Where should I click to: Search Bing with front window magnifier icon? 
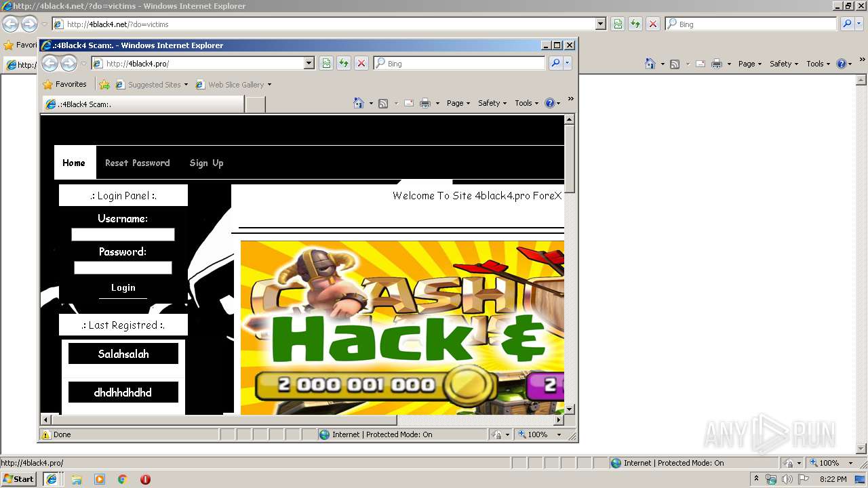point(555,63)
